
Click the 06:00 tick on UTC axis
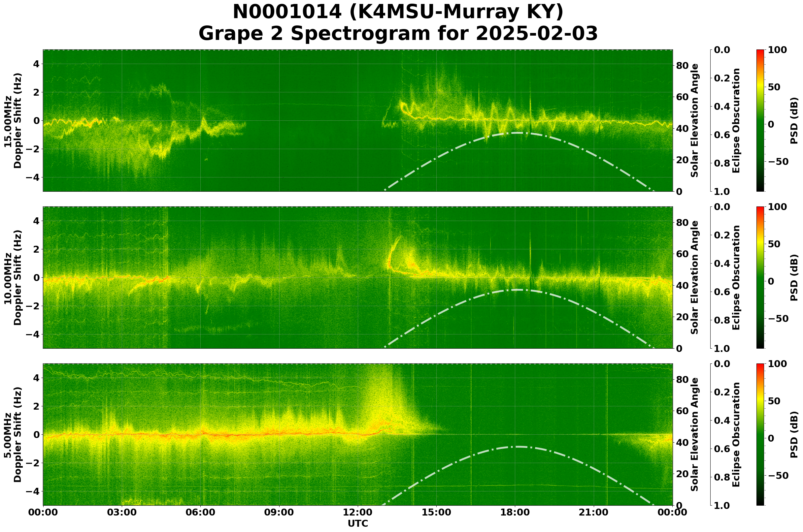pyautogui.click(x=200, y=512)
